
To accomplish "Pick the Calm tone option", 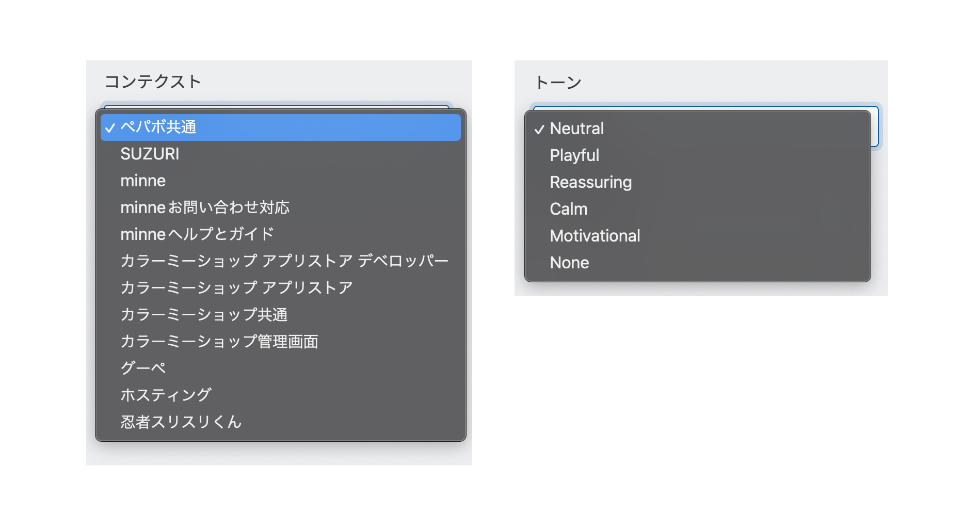I will coord(568,210).
